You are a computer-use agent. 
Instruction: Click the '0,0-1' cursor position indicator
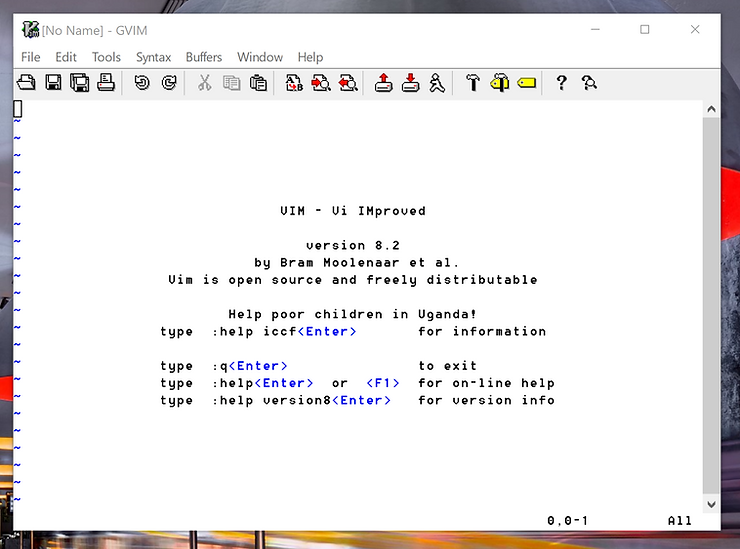[x=568, y=521]
